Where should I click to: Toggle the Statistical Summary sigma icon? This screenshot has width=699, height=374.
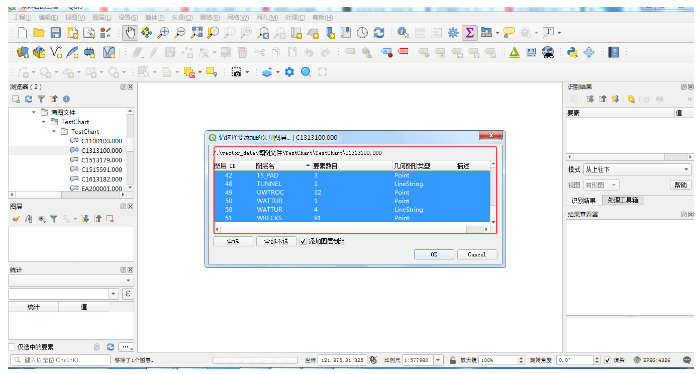tap(469, 33)
